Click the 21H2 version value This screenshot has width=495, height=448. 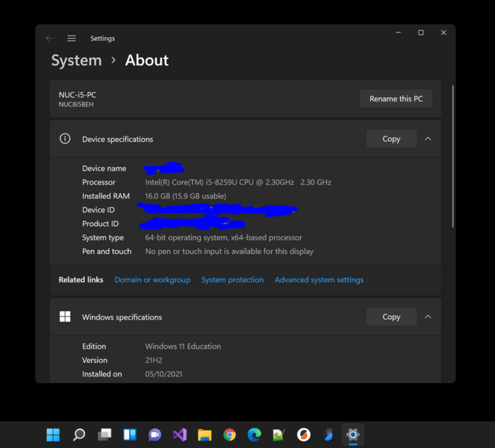(x=154, y=360)
